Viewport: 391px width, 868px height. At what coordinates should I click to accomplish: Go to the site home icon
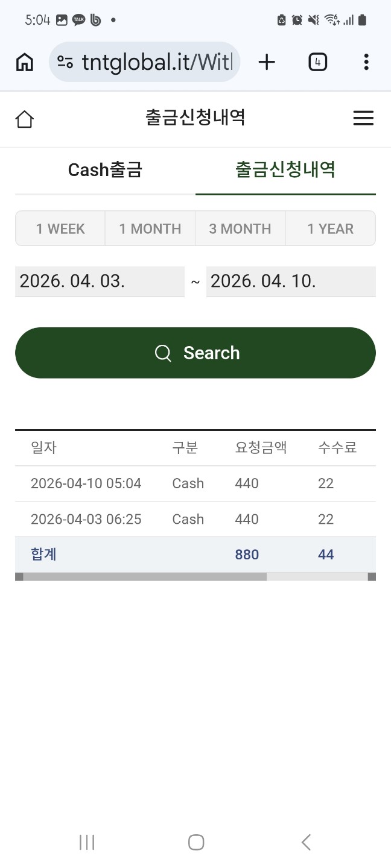tap(25, 119)
